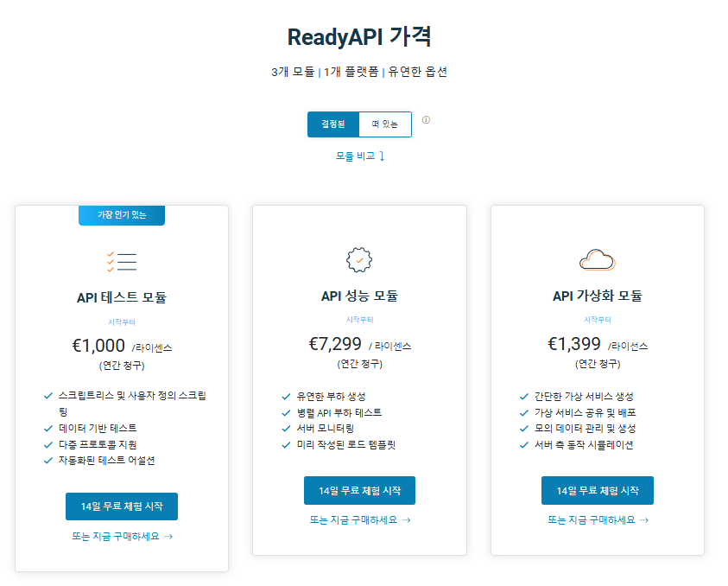This screenshot has width=728, height=586.
Task: Click the ReadyAPI 가격 title
Action: (x=359, y=36)
